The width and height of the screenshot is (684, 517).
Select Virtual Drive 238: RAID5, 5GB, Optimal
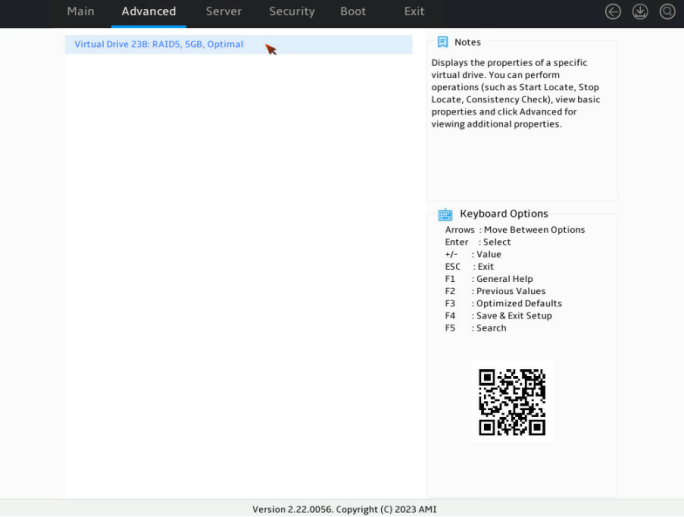[x=239, y=45]
